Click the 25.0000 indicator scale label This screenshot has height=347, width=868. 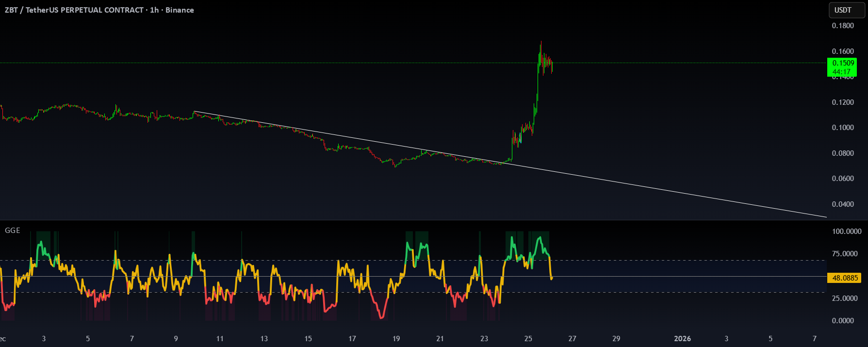click(845, 298)
